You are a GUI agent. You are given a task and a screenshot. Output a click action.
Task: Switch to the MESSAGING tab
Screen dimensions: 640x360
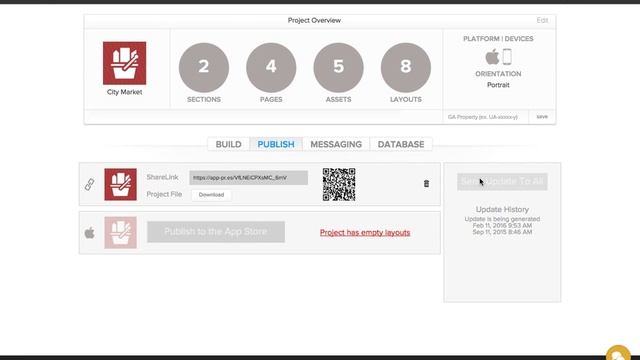point(336,144)
